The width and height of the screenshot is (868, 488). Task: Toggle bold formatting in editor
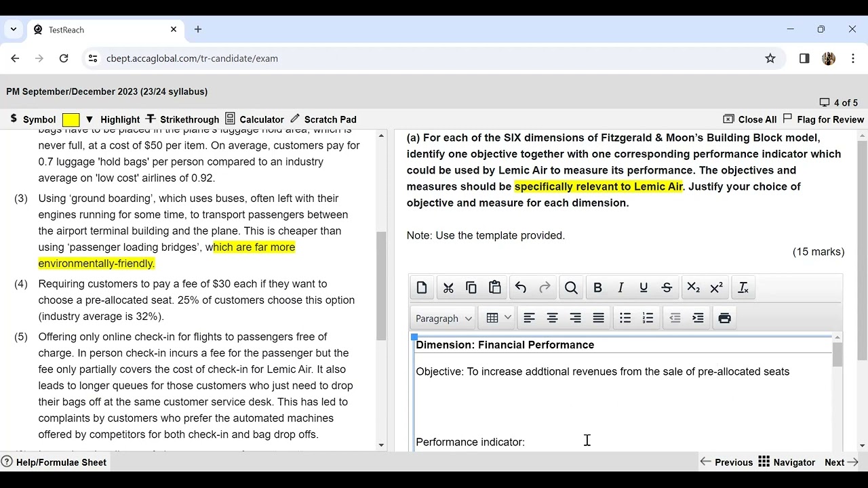click(597, 287)
